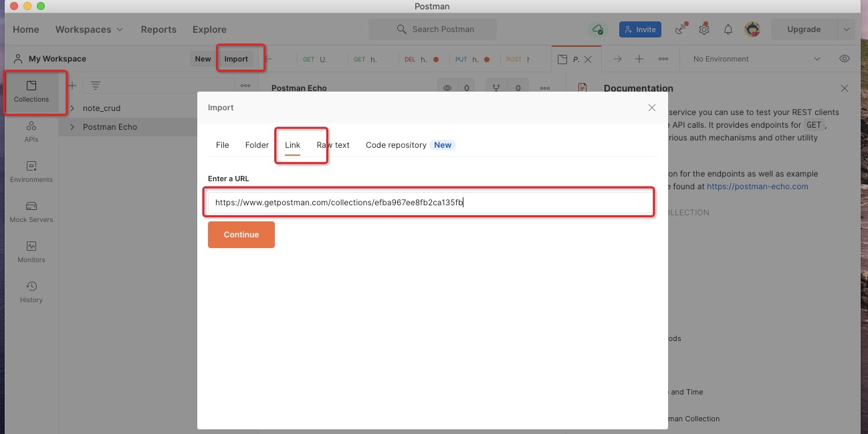Click the Enter a URL input field
868x434 pixels.
(430, 203)
